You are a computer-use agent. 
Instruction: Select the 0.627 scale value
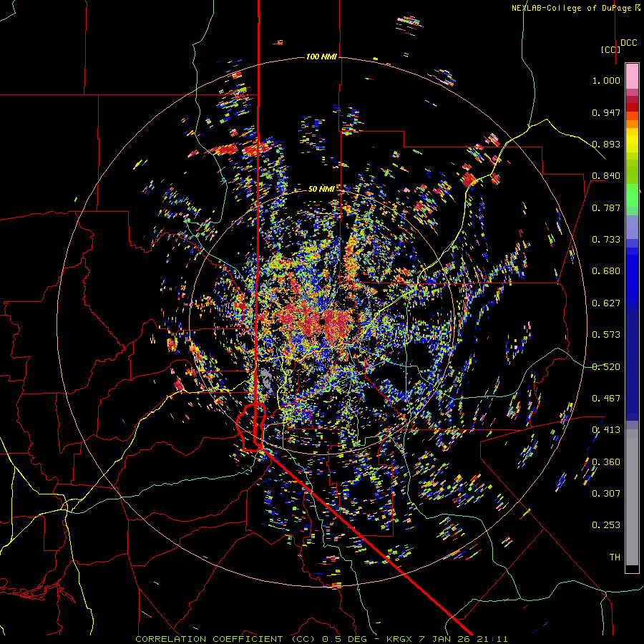click(x=606, y=303)
